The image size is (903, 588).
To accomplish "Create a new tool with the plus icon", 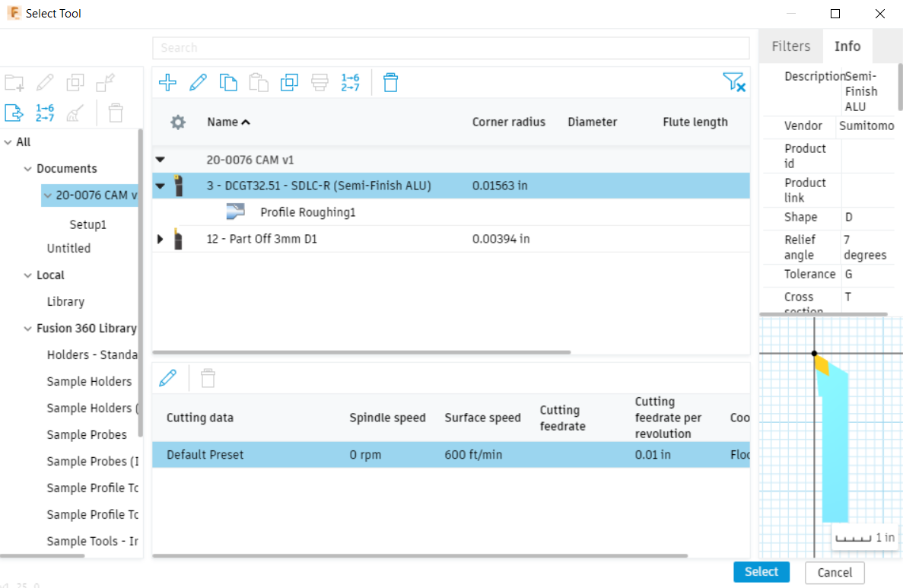I will (x=167, y=82).
